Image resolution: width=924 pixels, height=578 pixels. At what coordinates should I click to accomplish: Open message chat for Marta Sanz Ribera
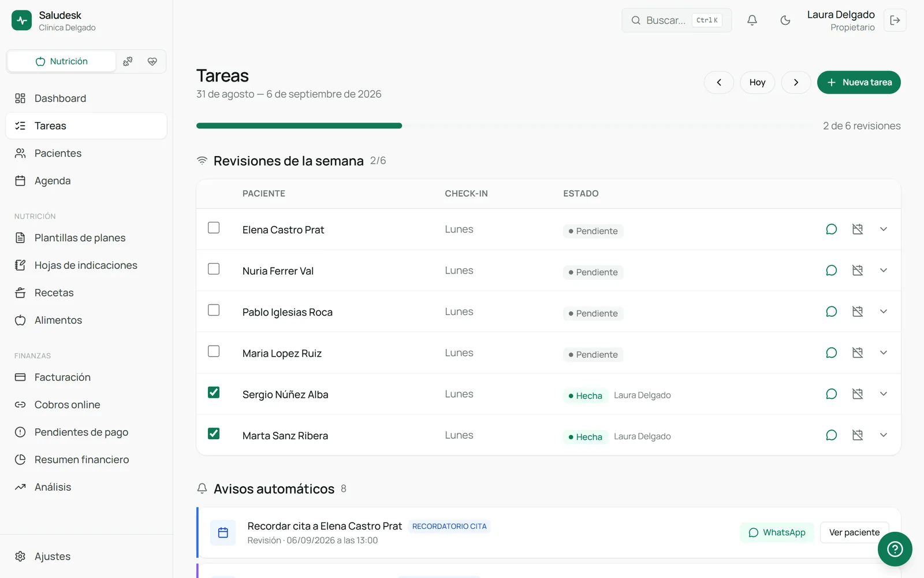tap(831, 435)
